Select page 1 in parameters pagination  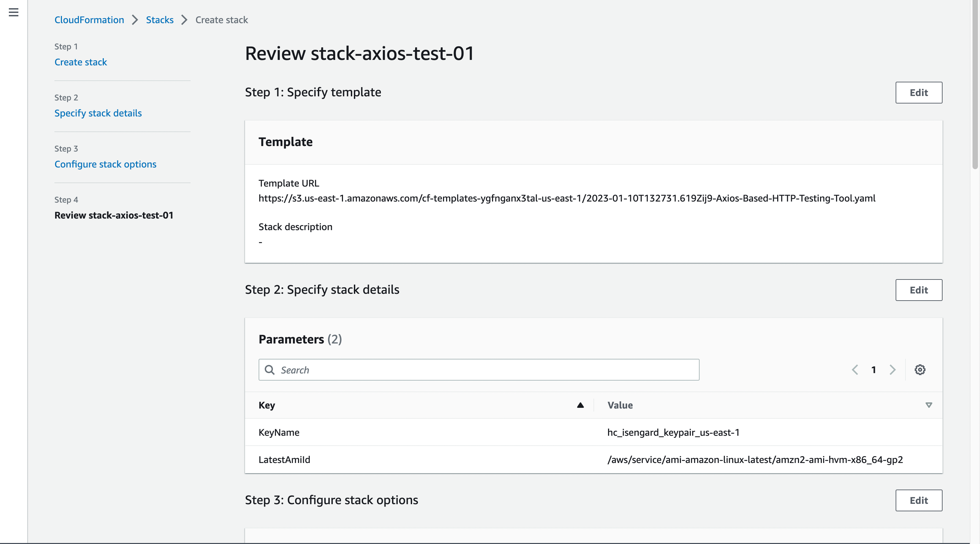pos(874,370)
